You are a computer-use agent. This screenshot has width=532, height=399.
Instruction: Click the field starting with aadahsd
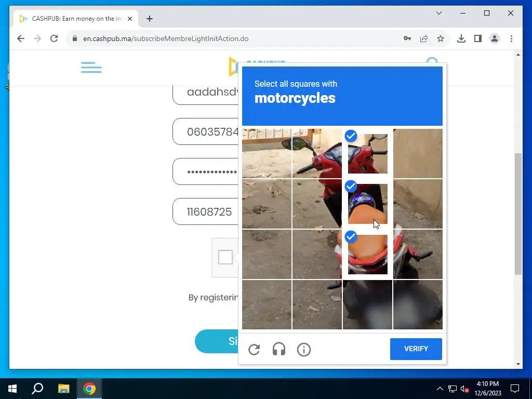[206, 95]
